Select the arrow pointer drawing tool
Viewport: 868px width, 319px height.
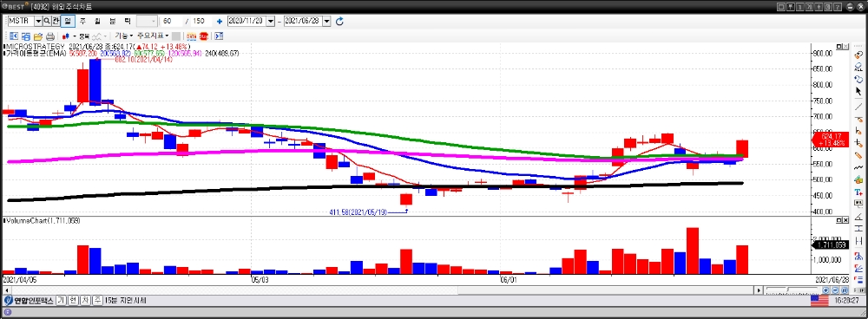click(858, 91)
